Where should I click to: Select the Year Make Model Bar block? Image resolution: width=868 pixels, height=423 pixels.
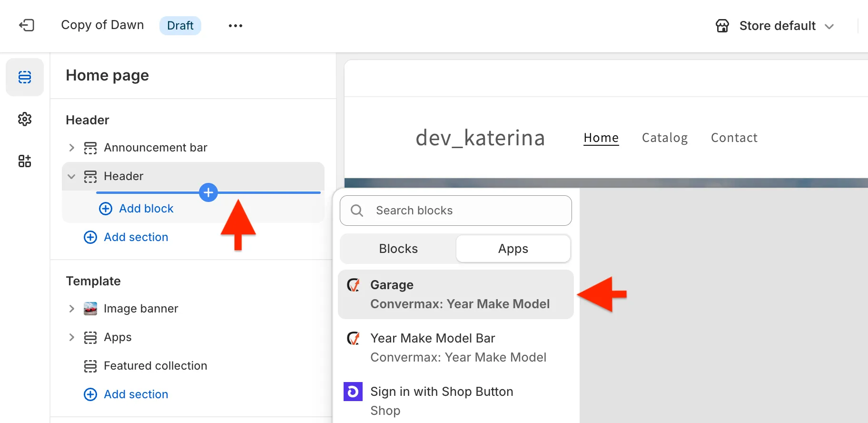click(x=455, y=348)
